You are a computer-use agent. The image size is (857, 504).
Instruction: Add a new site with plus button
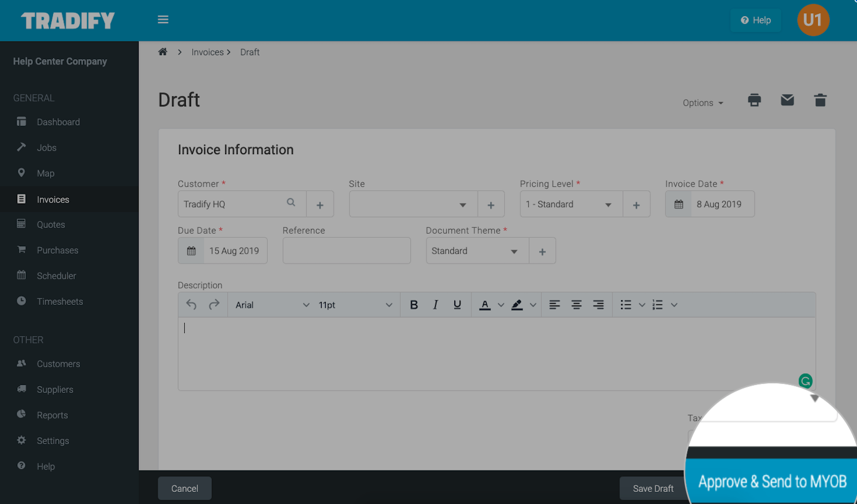(491, 205)
